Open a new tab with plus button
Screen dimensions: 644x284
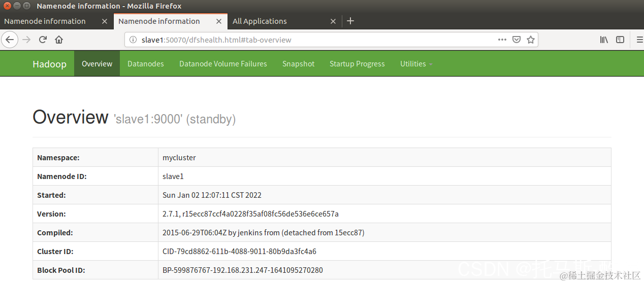click(x=350, y=21)
